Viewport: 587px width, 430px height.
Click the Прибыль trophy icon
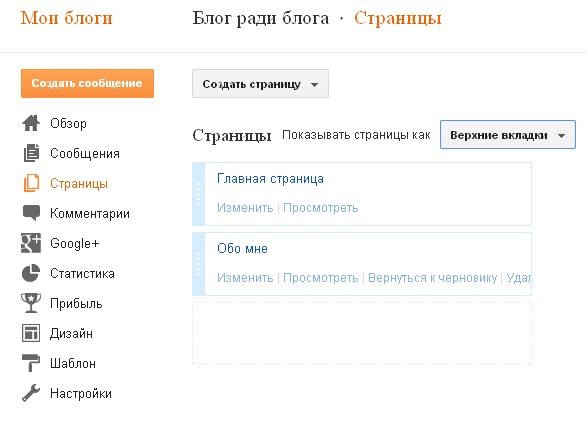[x=31, y=303]
